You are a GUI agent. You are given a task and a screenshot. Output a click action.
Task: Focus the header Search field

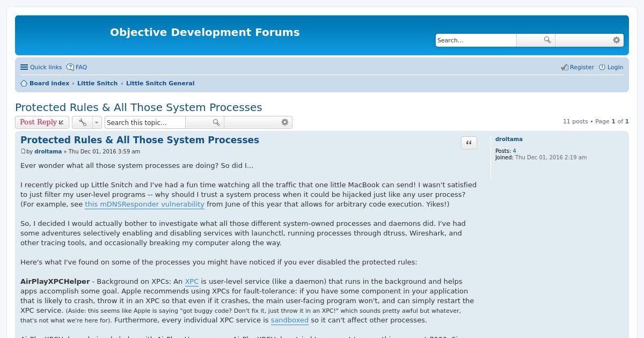click(x=476, y=40)
